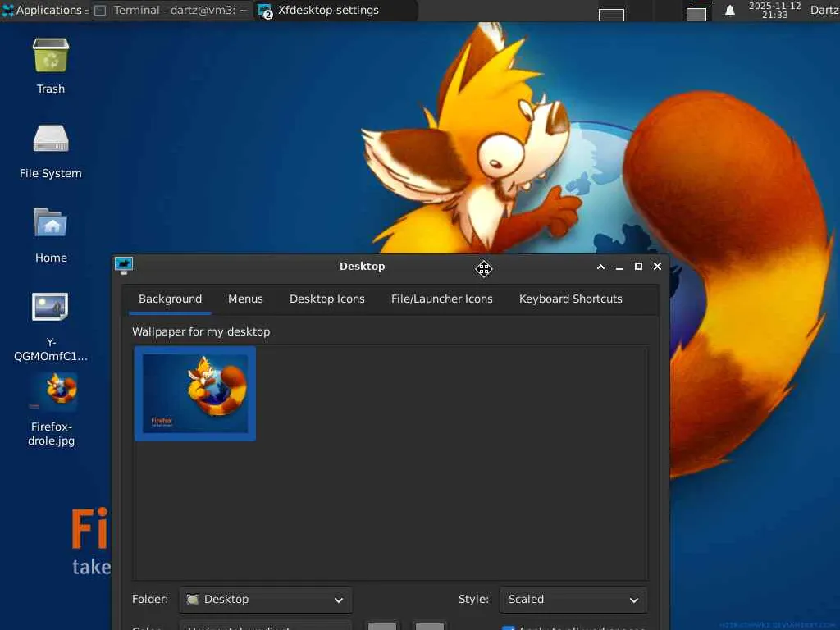
Task: Click the date and time clock
Action: pos(774,10)
